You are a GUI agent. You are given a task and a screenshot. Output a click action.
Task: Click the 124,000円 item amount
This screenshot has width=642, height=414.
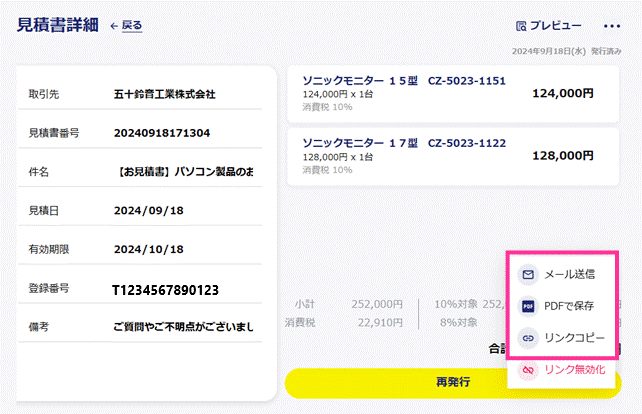click(563, 93)
